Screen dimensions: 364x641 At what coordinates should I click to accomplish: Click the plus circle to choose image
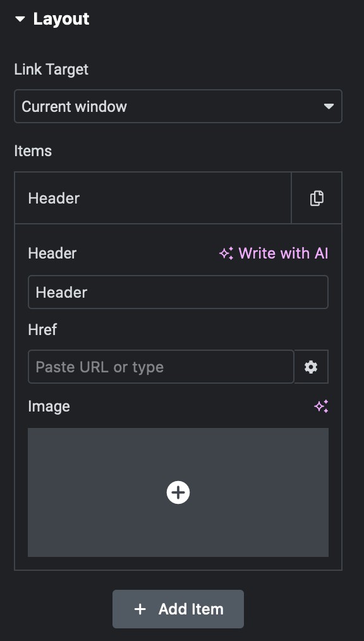178,492
